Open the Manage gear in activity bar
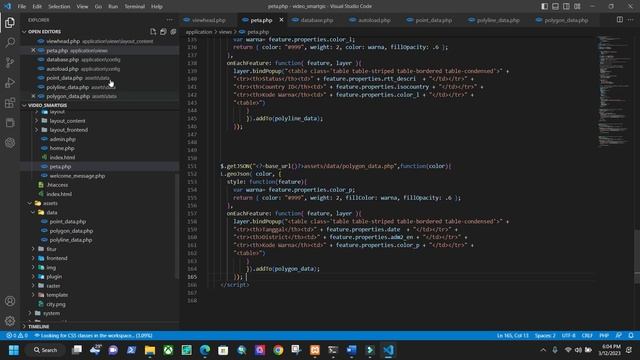This screenshot has width=640, height=360. (10, 321)
